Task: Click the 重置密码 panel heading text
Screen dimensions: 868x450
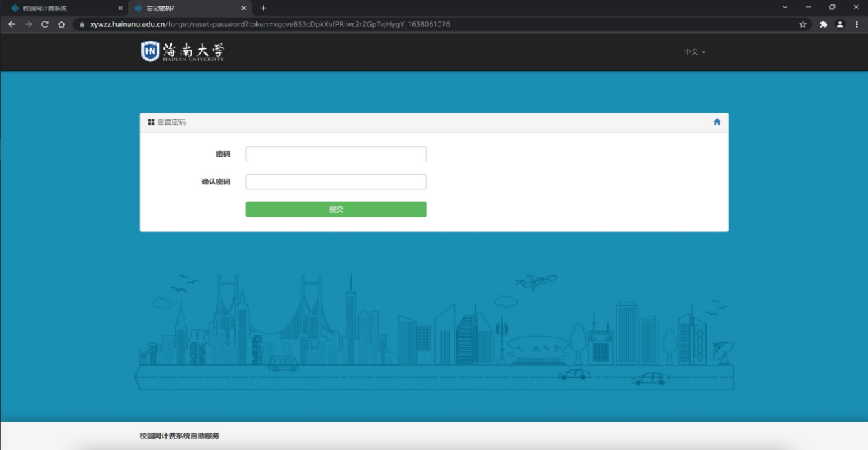Action: tap(172, 122)
